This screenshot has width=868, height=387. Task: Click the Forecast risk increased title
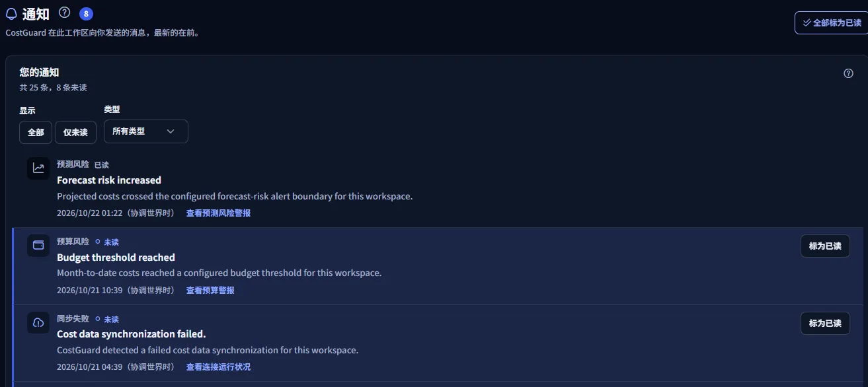pos(109,180)
